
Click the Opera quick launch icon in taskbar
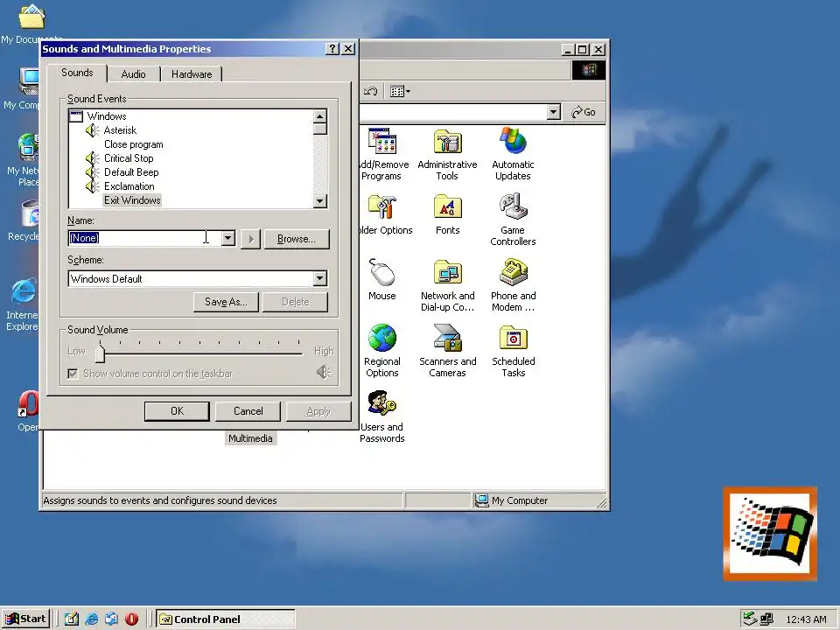coord(131,619)
